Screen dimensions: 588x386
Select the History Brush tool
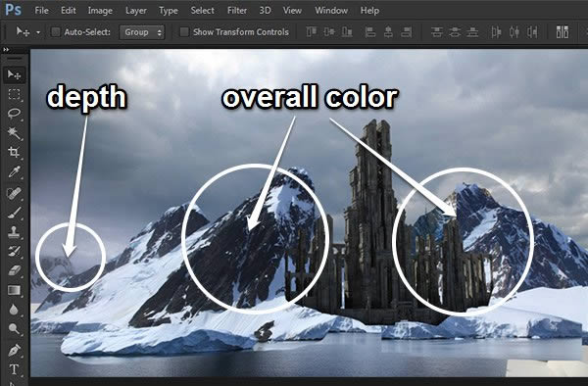coord(15,251)
